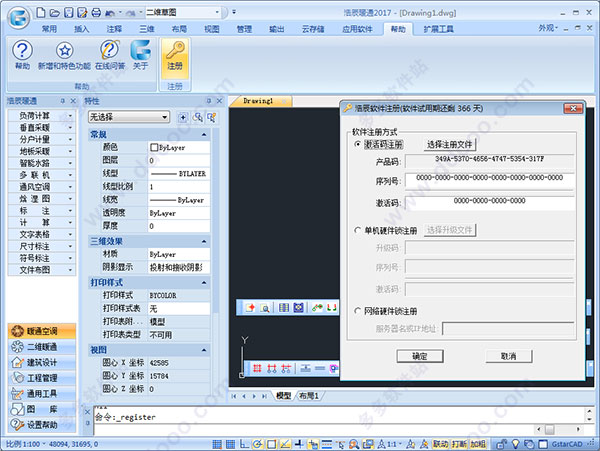Toggle snap mode icon in status bar

tap(217, 444)
